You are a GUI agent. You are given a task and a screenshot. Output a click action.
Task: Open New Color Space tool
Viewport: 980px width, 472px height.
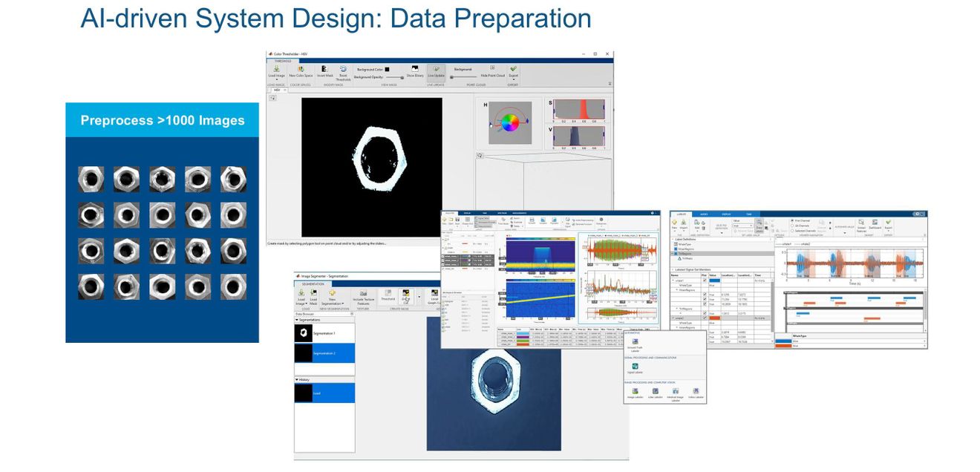tap(301, 71)
